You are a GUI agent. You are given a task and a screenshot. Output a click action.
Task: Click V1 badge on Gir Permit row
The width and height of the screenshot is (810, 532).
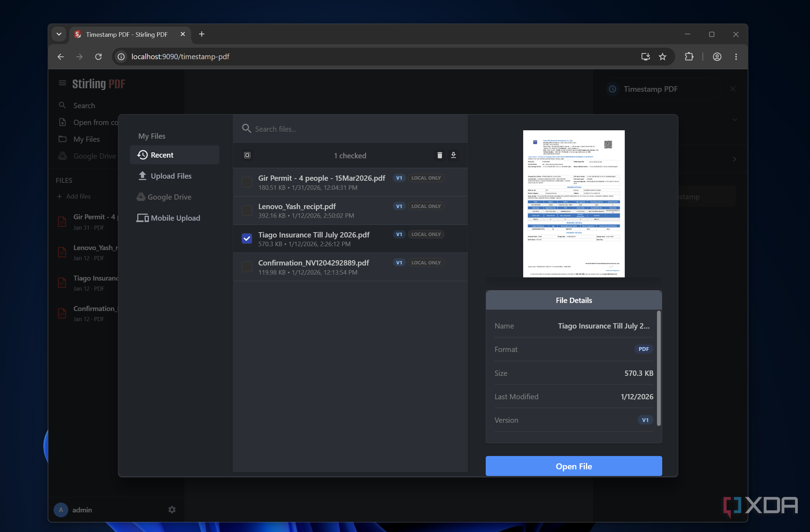tap(399, 178)
